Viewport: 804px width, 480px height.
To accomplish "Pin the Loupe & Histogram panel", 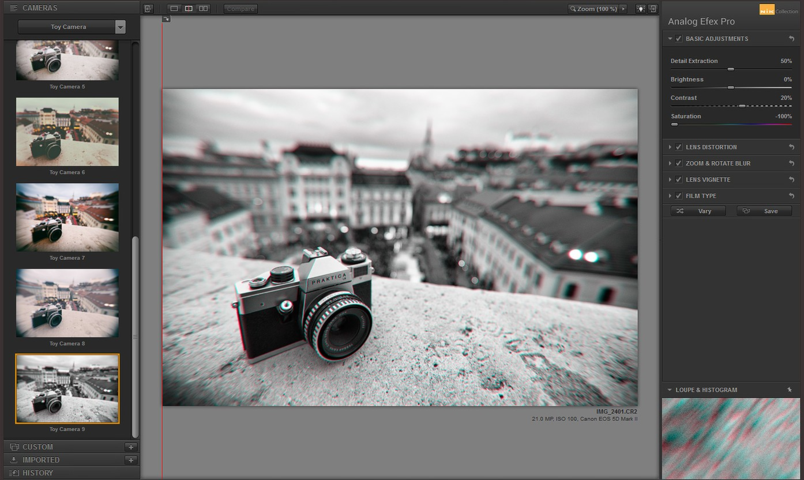I will click(789, 389).
